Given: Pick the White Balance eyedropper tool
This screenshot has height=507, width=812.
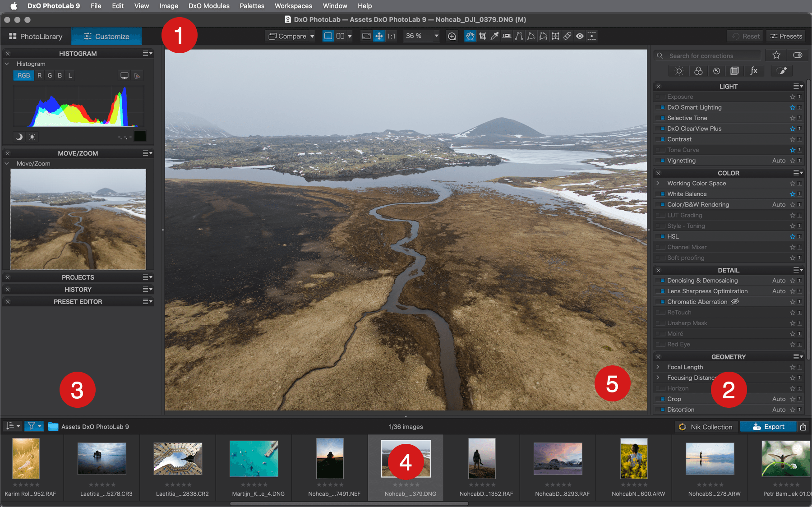Looking at the screenshot, I should (495, 36).
